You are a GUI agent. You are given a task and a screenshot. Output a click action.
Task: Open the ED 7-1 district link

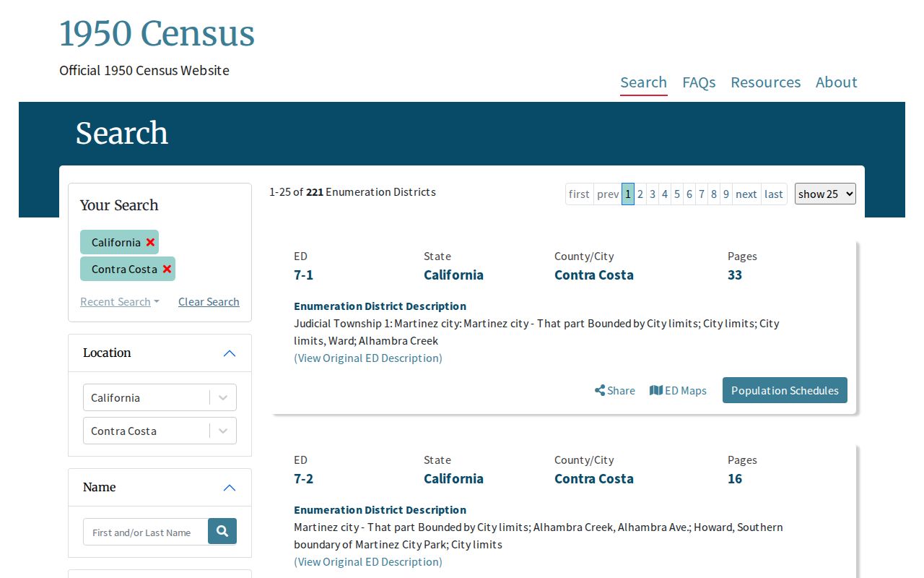(x=304, y=275)
